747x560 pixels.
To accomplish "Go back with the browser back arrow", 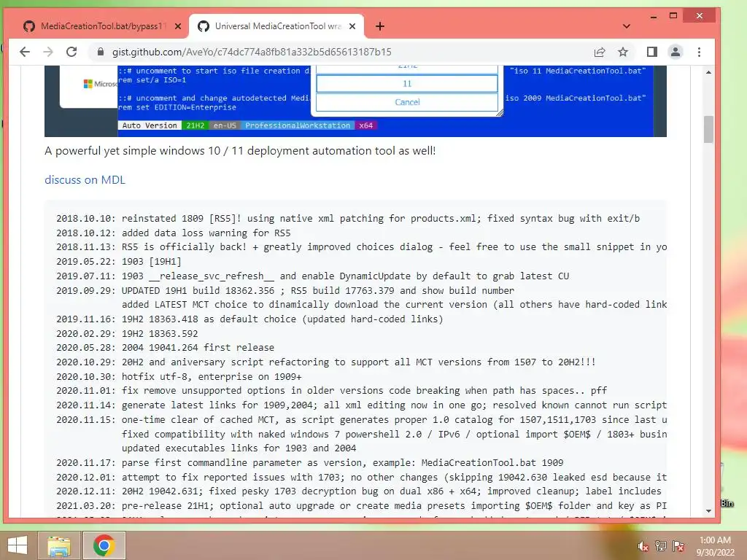I will (x=25, y=52).
